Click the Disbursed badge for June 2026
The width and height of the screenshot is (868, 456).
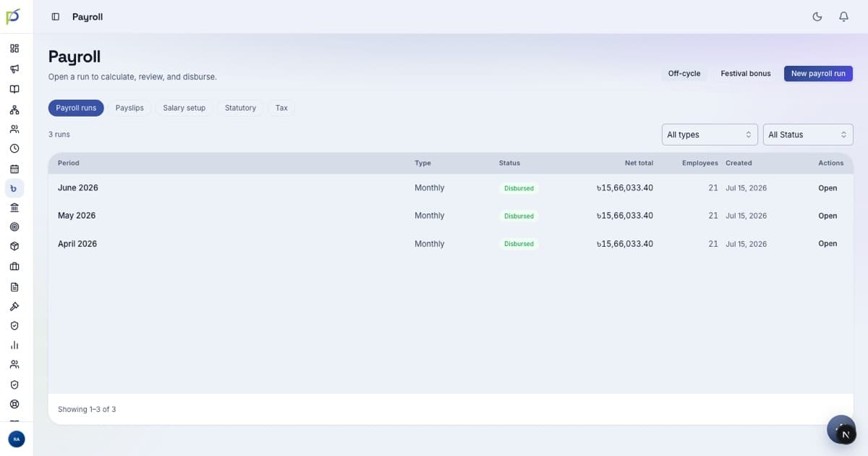[519, 188]
